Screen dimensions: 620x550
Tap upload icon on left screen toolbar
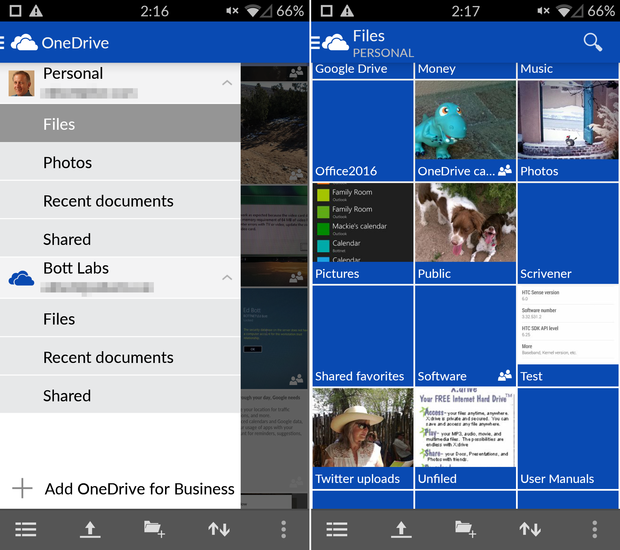(90, 529)
